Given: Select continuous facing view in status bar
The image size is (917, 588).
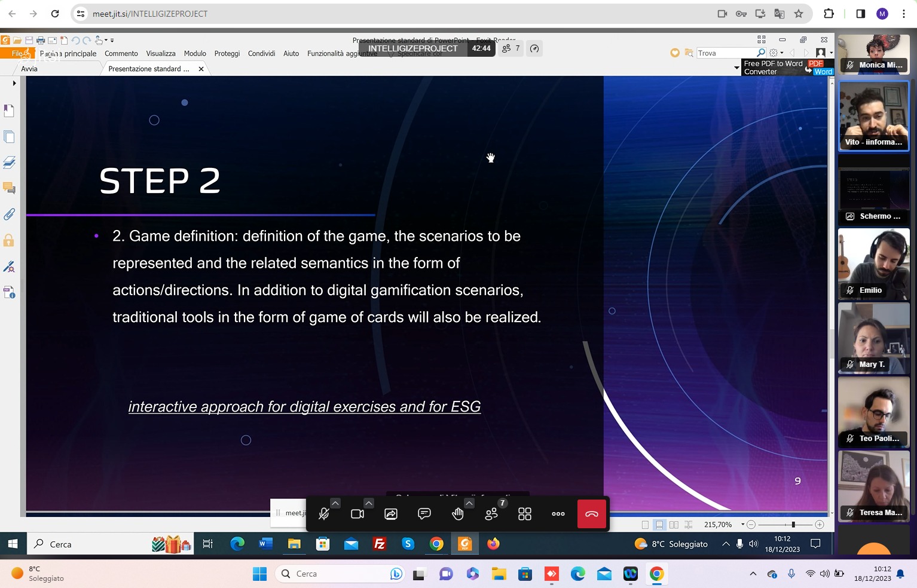Looking at the screenshot, I should coord(689,525).
